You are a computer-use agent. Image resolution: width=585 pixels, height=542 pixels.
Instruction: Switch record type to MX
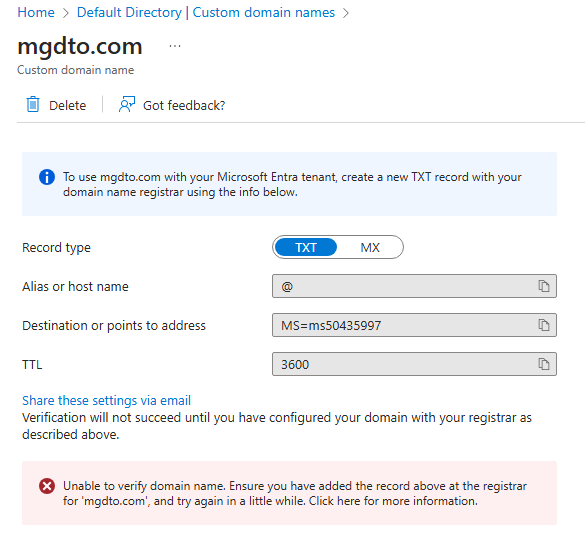370,247
